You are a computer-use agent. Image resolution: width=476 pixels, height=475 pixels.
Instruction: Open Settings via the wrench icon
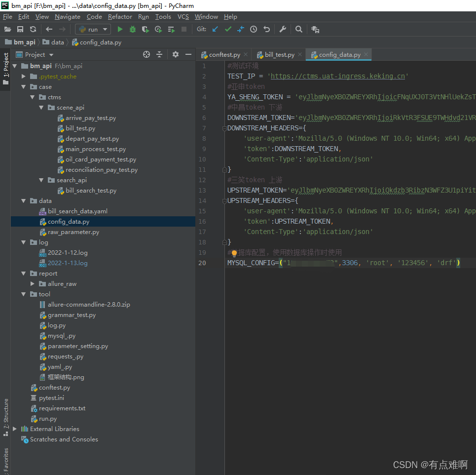point(283,29)
